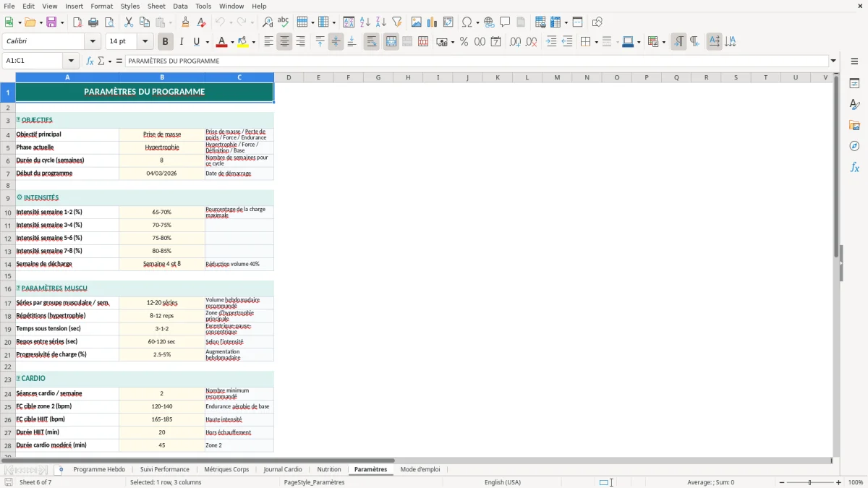This screenshot has height=488, width=868.
Task: Click the Background Color yellow swatch
Action: pos(242,42)
